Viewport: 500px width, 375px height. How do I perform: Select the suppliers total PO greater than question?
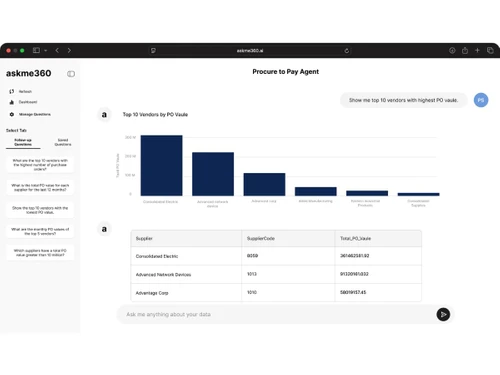40,253
